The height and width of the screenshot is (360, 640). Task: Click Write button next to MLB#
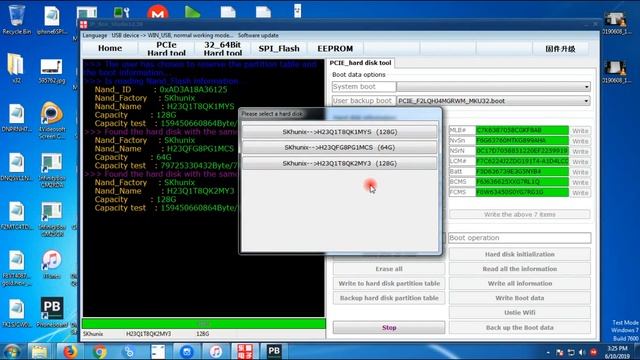click(x=580, y=131)
